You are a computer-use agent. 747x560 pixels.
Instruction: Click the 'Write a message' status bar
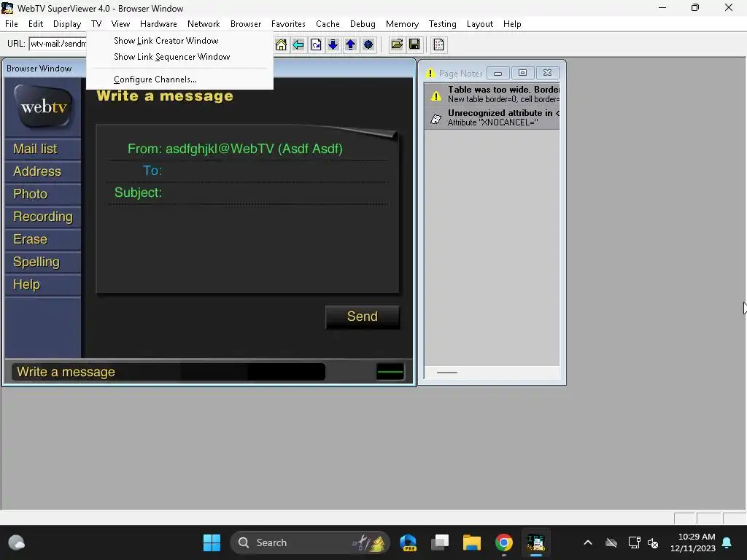(x=168, y=372)
